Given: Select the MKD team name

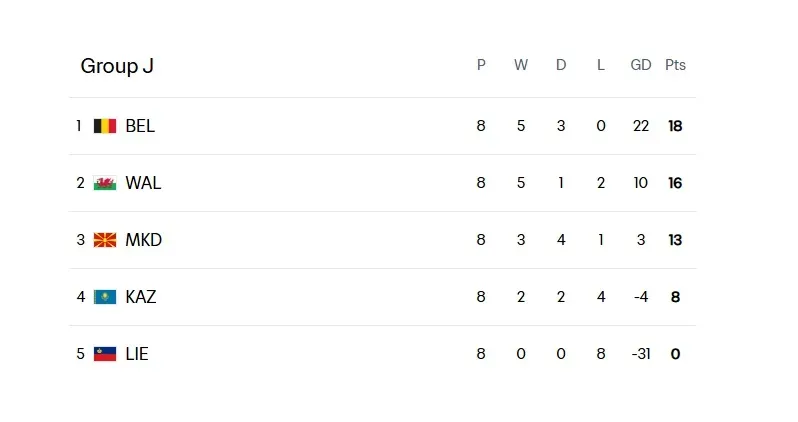Looking at the screenshot, I should coord(143,240).
